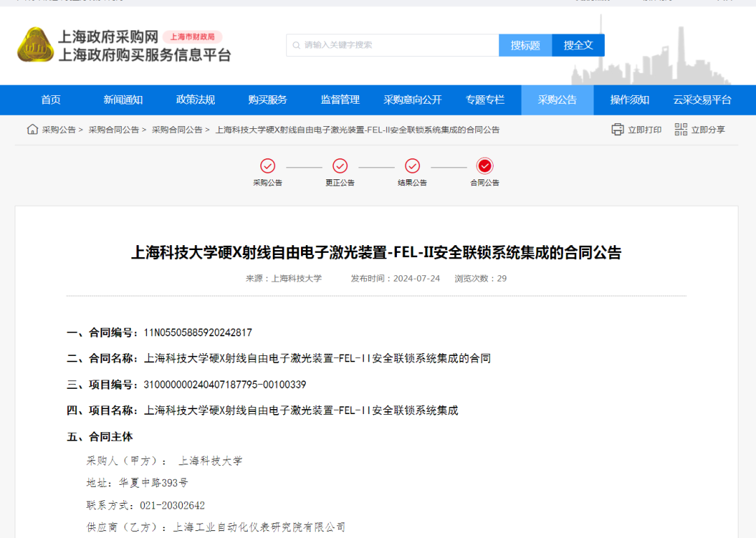Click the announcement main title heading

376,252
